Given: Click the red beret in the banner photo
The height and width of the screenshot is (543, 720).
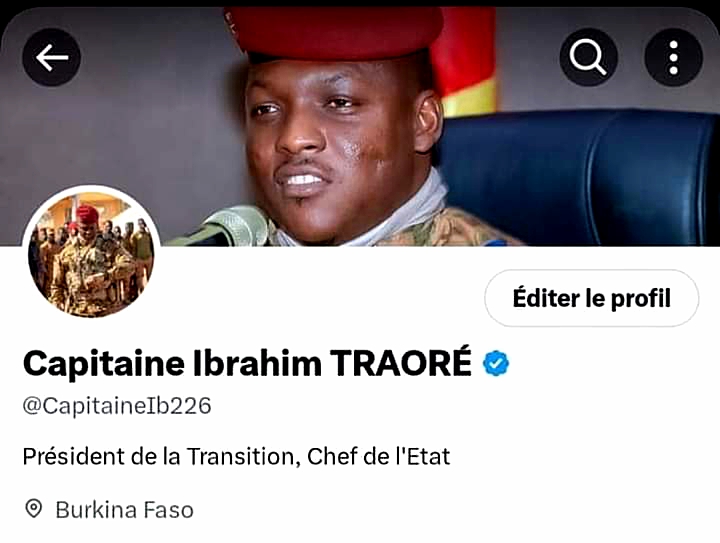Looking at the screenshot, I should click(x=334, y=31).
